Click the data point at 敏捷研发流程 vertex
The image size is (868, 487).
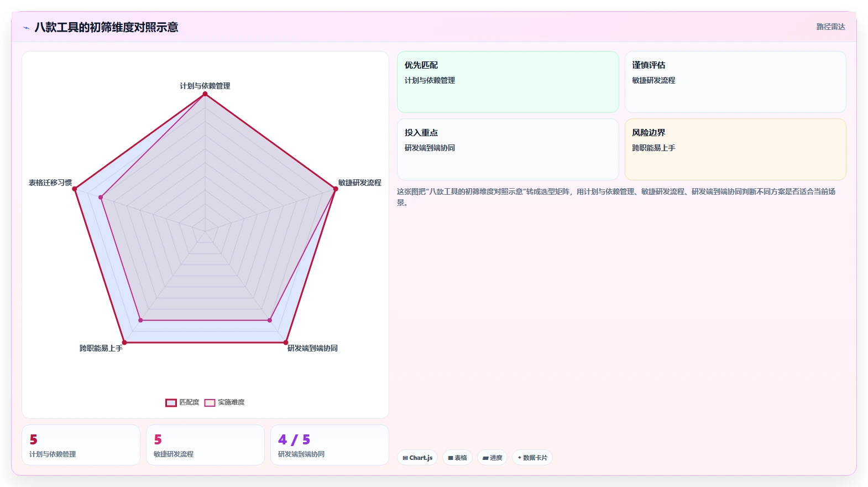click(x=336, y=189)
